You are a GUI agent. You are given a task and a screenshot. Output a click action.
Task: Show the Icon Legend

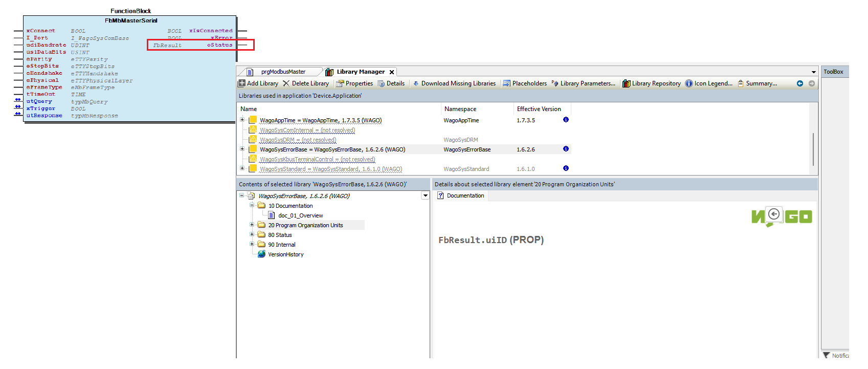[x=709, y=83]
